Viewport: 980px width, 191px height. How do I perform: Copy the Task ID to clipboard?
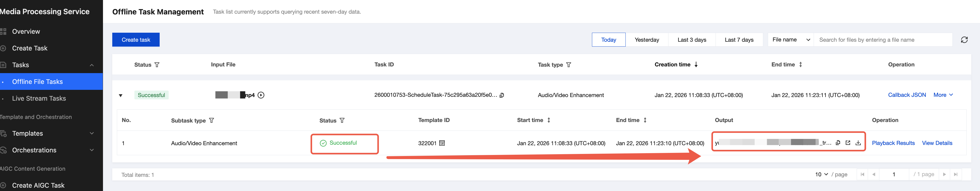(x=502, y=95)
